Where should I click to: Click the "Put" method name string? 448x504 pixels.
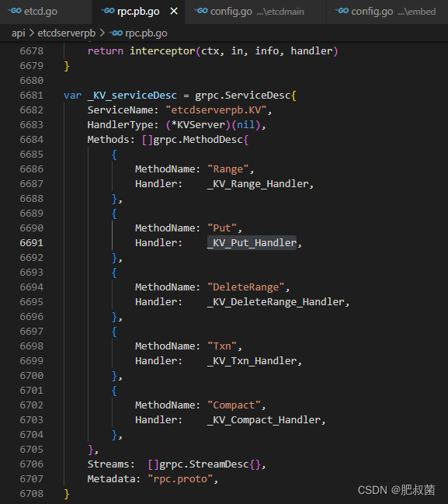pos(222,228)
